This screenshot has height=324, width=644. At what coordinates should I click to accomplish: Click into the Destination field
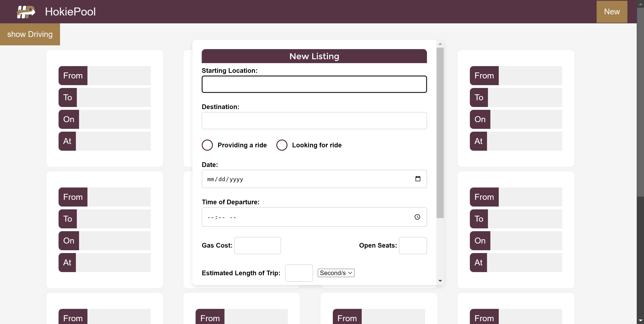(x=314, y=121)
